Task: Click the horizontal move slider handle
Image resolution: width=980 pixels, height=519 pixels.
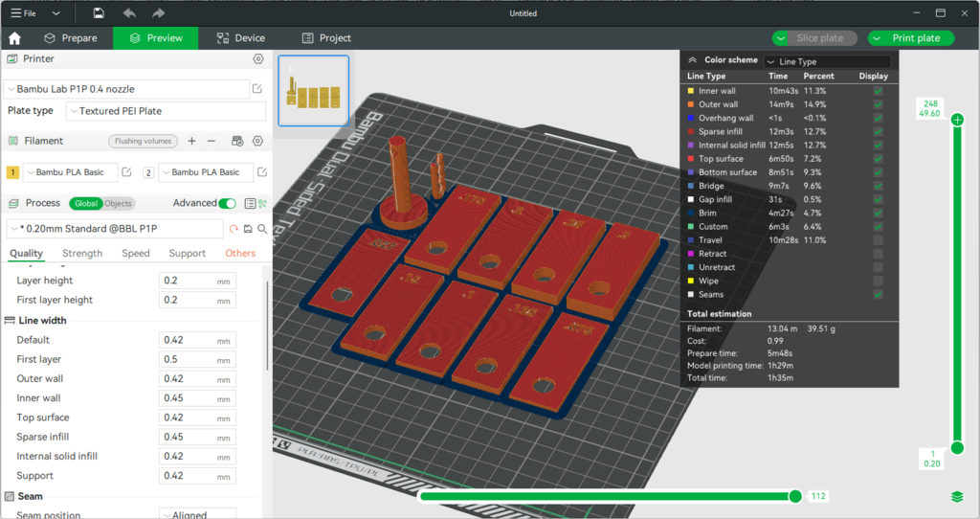Action: [x=794, y=496]
